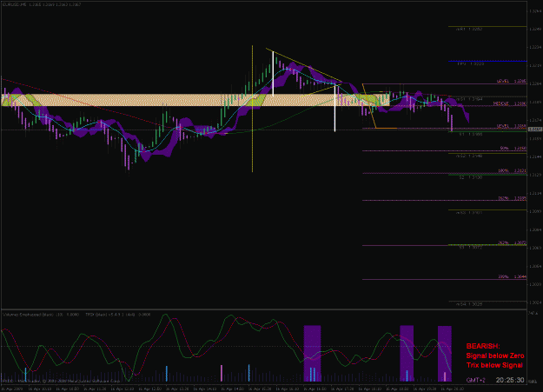This screenshot has height=392, width=543.
Task: Select the 50% Fibonacci level label
Action: tap(513, 149)
